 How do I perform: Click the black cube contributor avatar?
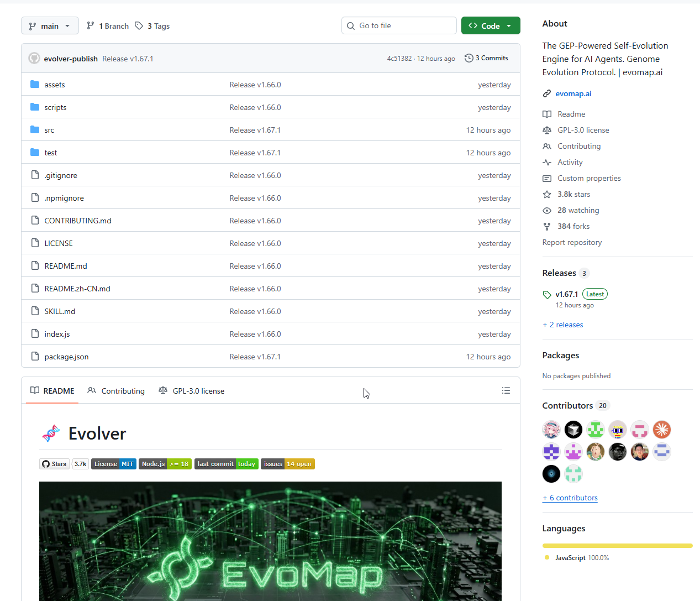tap(573, 430)
